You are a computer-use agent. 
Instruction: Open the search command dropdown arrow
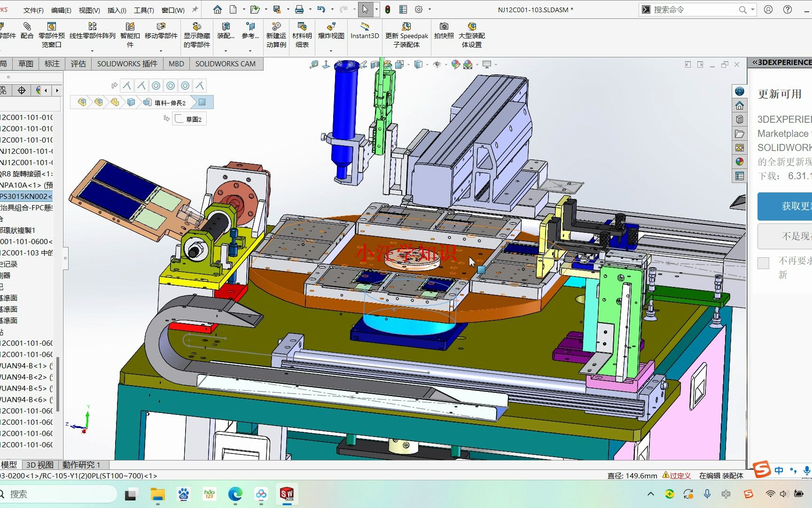[752, 9]
